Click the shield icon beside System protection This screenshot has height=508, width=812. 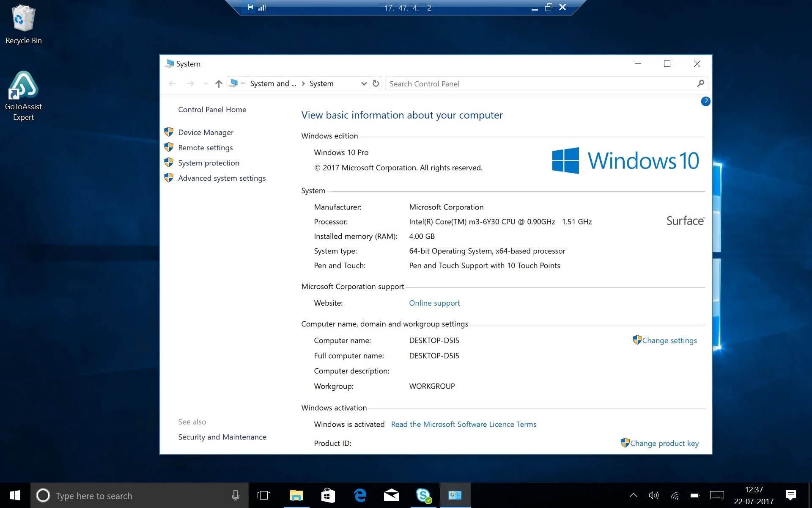point(169,163)
